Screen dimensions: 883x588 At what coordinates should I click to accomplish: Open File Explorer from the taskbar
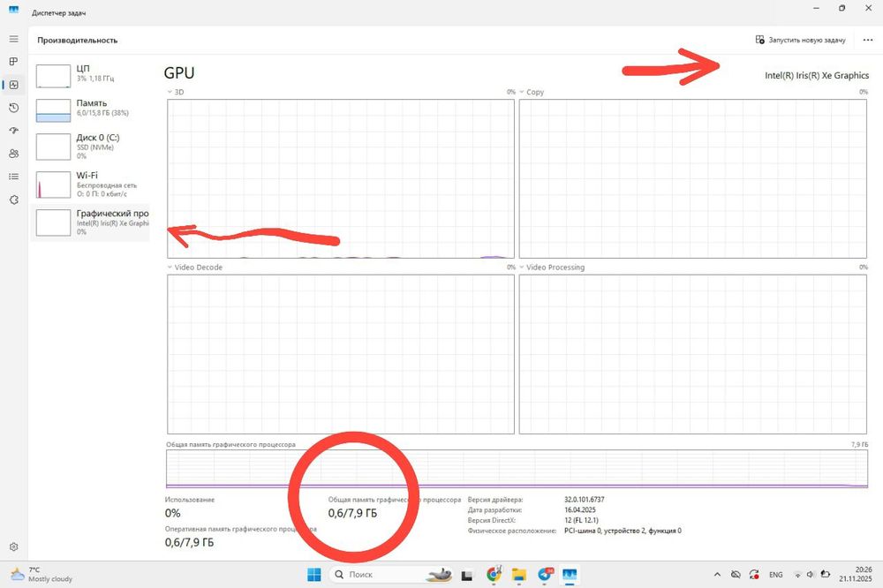click(518, 575)
